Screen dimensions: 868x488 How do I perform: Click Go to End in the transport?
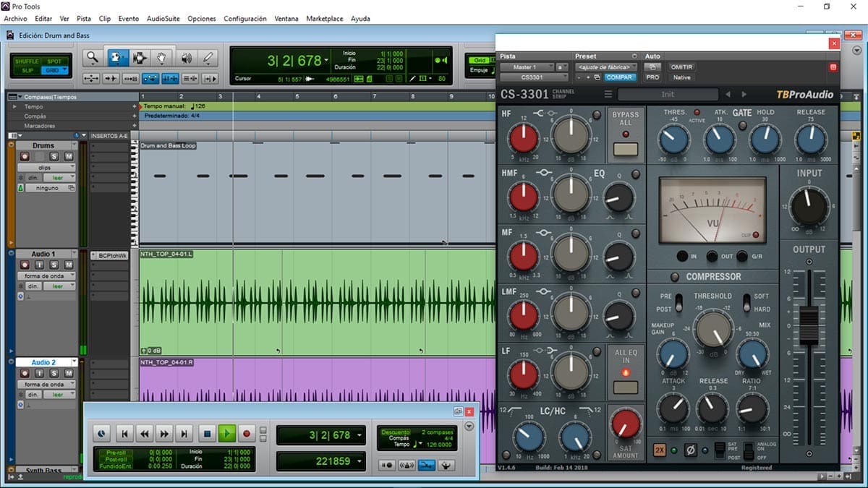tap(185, 434)
